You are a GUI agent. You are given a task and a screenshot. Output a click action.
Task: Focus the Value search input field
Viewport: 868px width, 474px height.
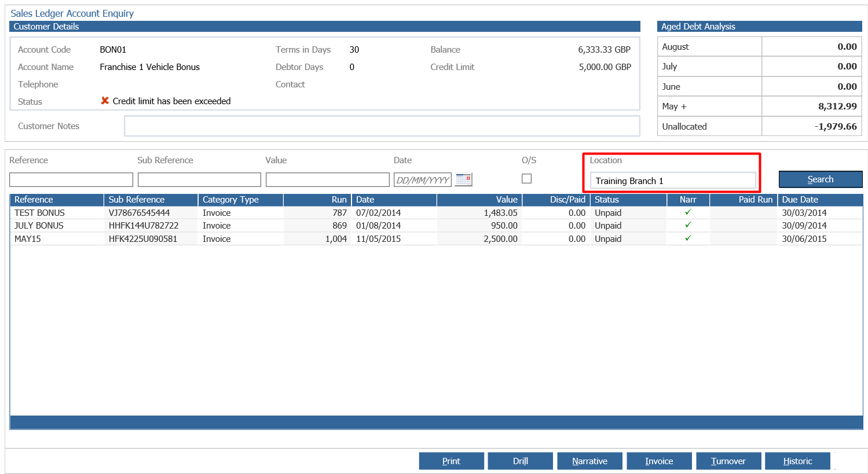pos(327,179)
